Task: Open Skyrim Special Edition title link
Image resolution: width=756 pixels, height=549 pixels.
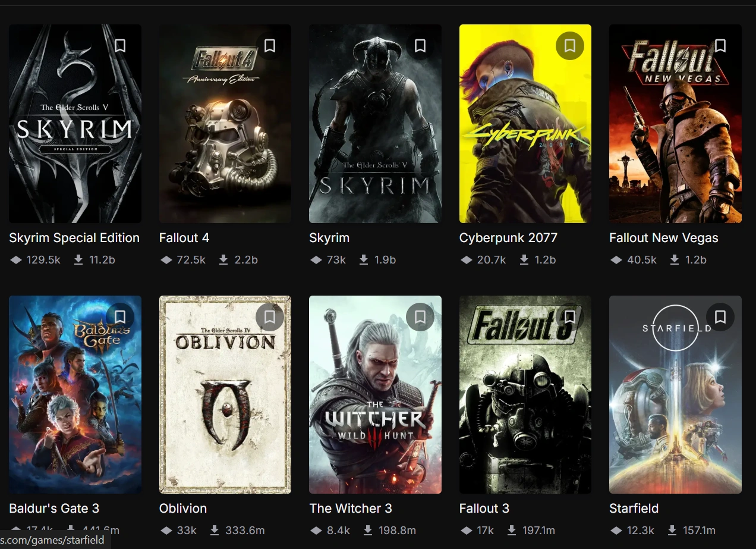Action: click(74, 238)
